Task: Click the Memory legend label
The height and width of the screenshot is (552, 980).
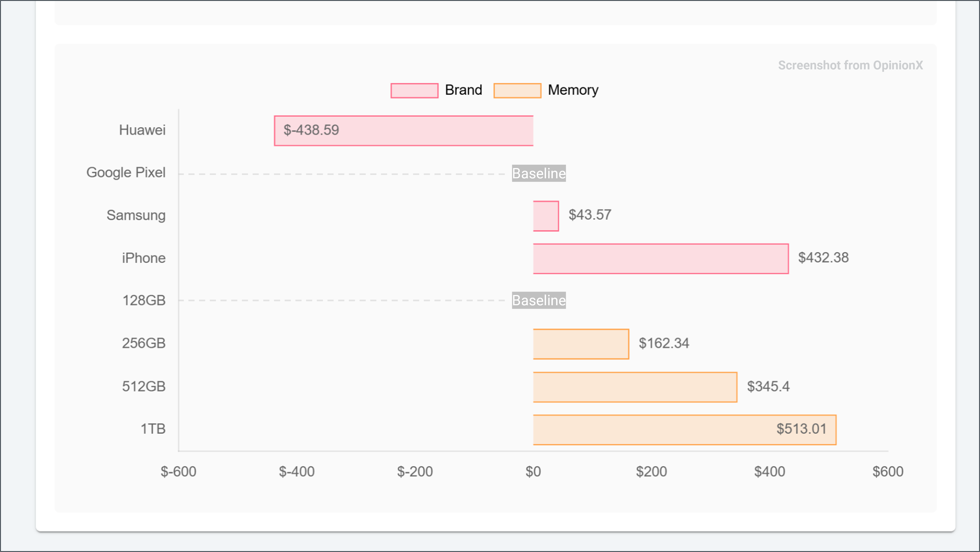Action: tap(573, 90)
